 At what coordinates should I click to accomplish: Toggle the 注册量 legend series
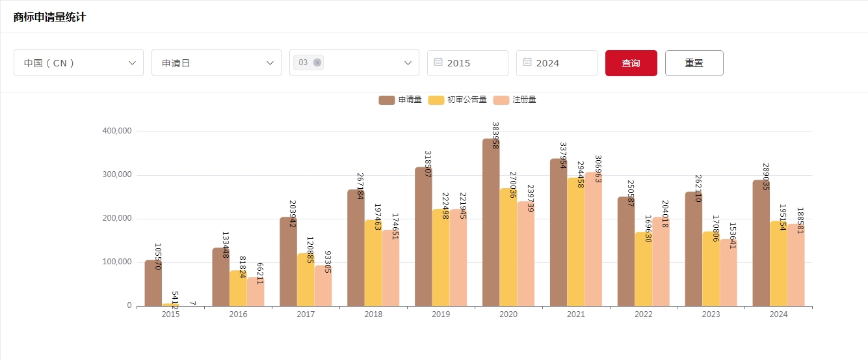pyautogui.click(x=524, y=100)
